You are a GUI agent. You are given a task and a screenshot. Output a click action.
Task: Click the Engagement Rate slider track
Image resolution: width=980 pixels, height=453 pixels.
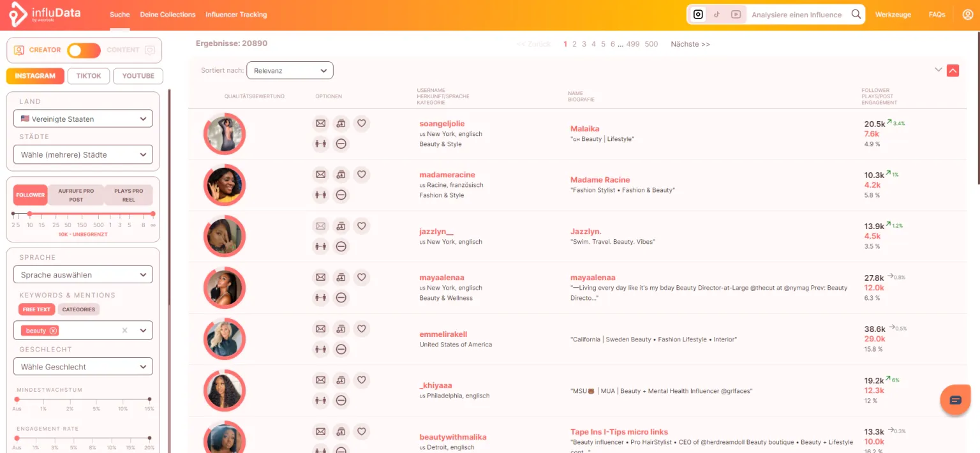pos(83,438)
